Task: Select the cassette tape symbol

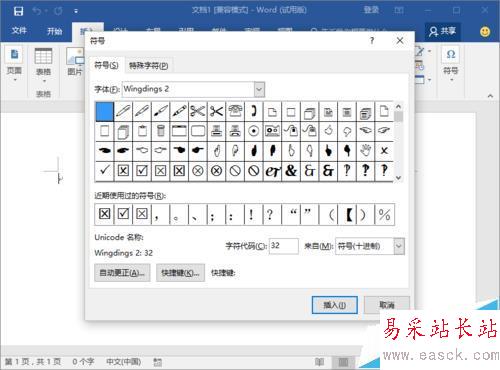Action: click(x=272, y=131)
